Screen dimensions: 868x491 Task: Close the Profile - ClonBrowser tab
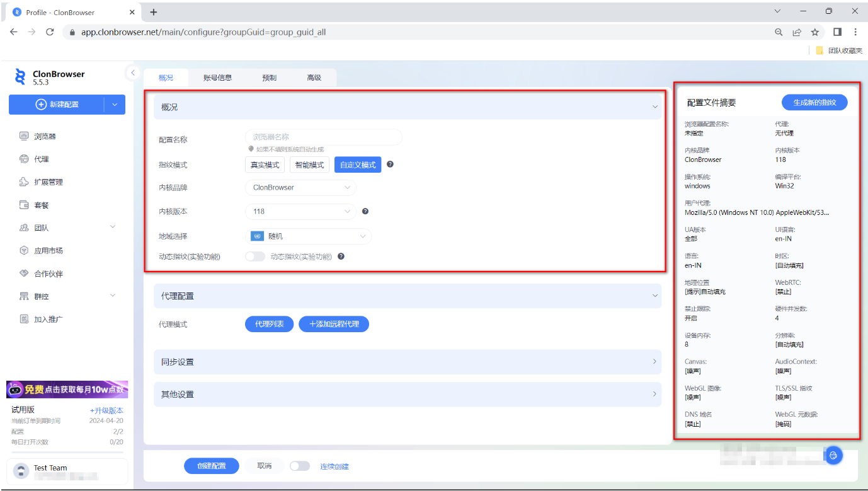[132, 12]
